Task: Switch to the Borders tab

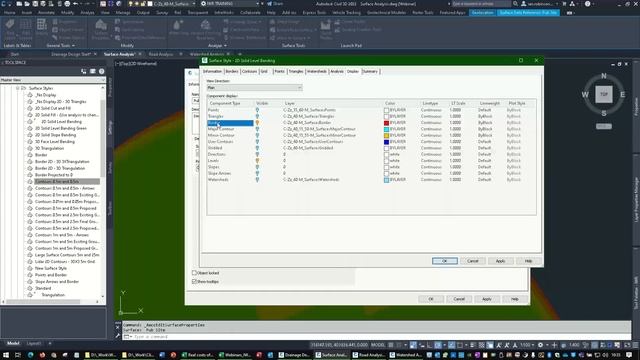Action: point(231,71)
